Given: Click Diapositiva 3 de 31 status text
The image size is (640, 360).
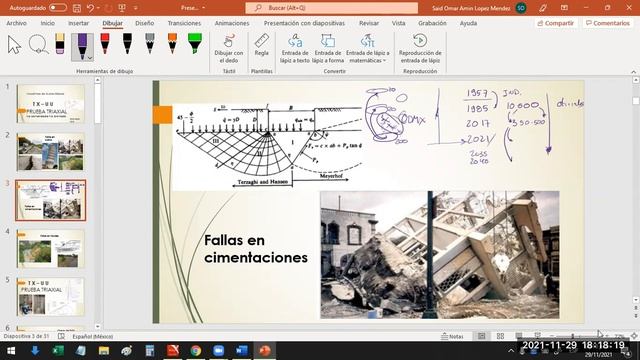Looking at the screenshot, I should [26, 336].
